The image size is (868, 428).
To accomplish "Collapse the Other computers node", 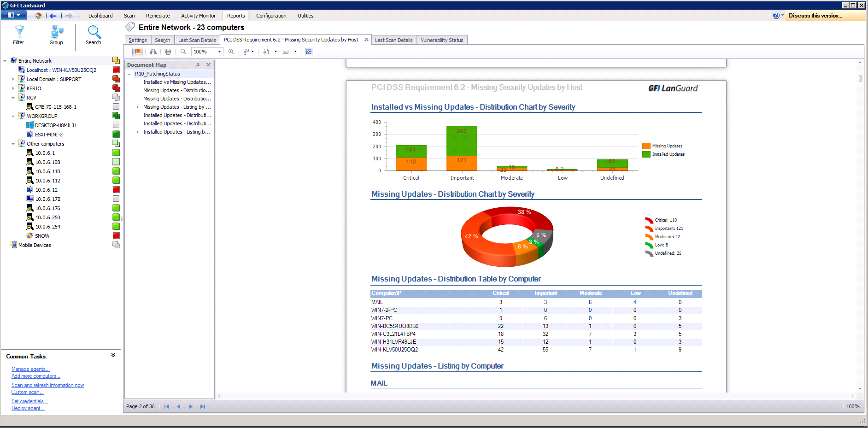I will pos(13,144).
